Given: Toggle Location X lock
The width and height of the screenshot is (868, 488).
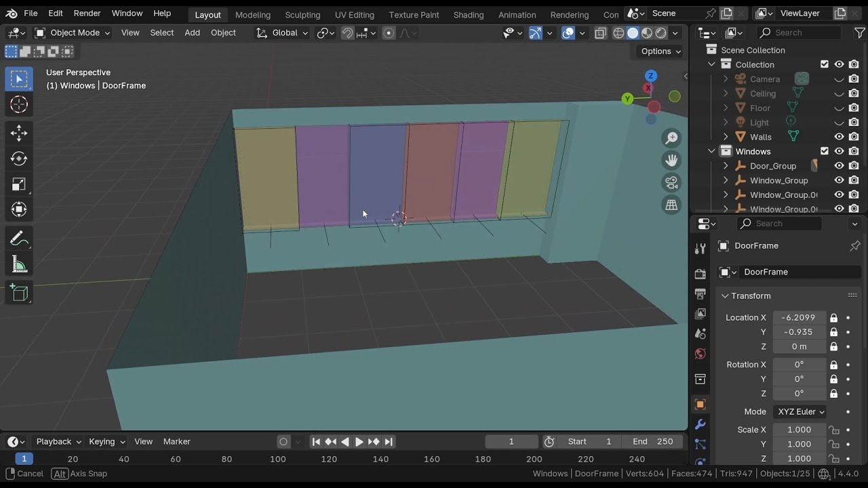Looking at the screenshot, I should click(x=833, y=317).
